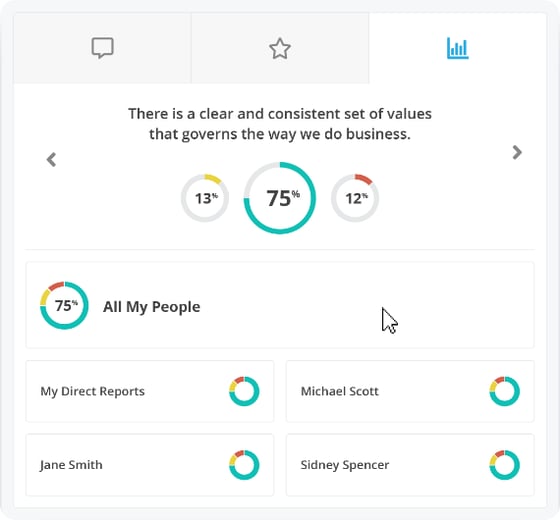
Task: Click the survey question about values text
Action: click(x=280, y=124)
